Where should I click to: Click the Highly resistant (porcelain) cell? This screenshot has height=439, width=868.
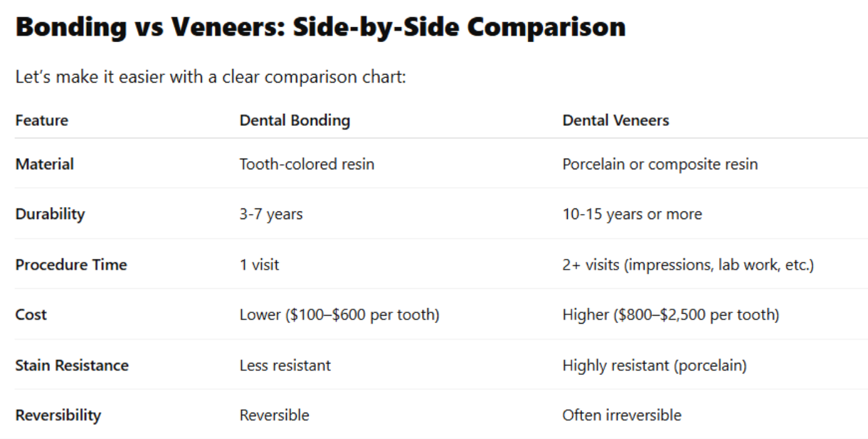coord(655,365)
